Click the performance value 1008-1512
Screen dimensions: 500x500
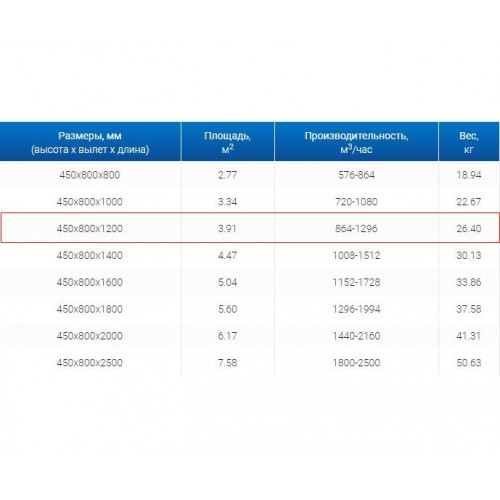tap(356, 255)
